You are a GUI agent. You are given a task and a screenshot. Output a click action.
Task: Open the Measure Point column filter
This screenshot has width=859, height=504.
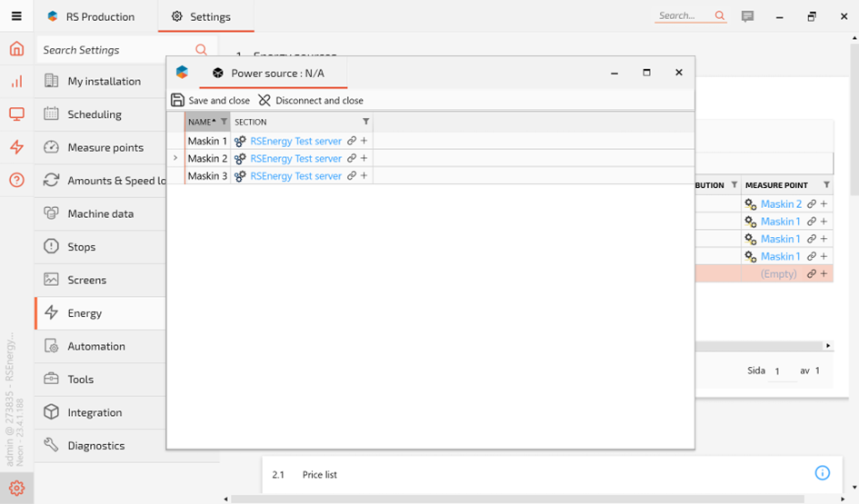click(826, 185)
